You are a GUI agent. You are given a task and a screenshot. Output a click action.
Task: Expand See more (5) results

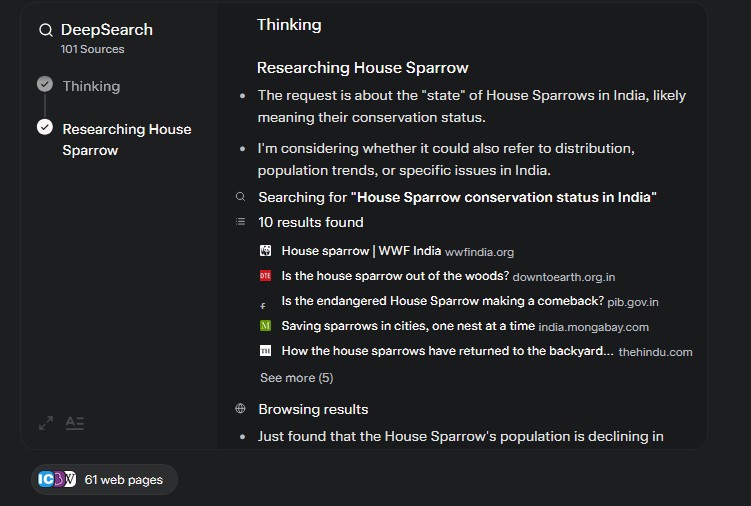(x=296, y=378)
